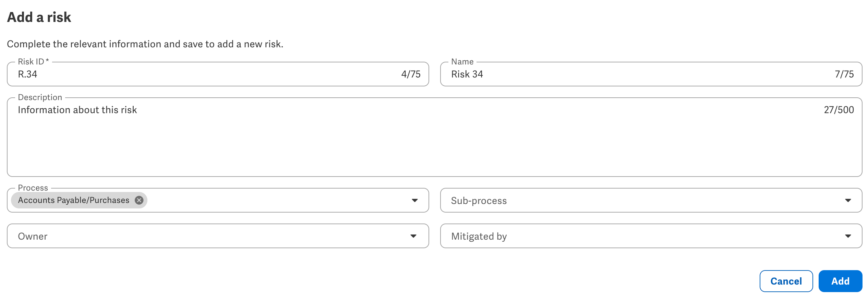Select the Name field with Risk 34
Viewport: 868px width, 301px height.
[x=651, y=74]
